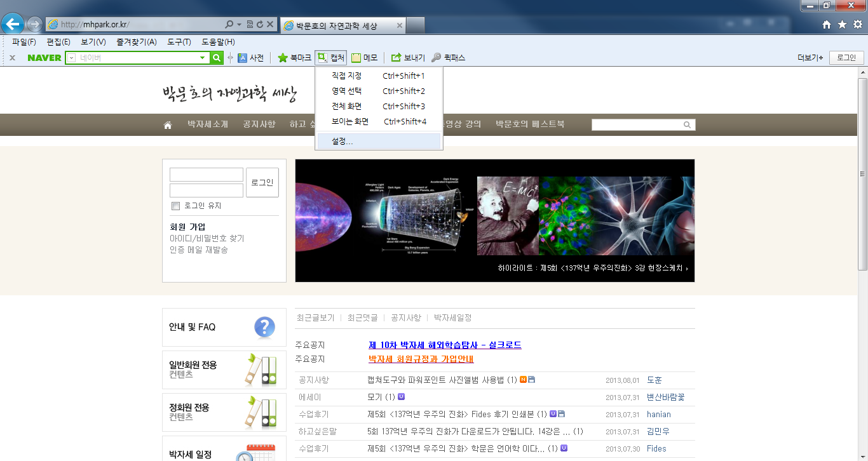
Task: Toggle the 로그인 유지 checkbox
Action: coord(176,206)
